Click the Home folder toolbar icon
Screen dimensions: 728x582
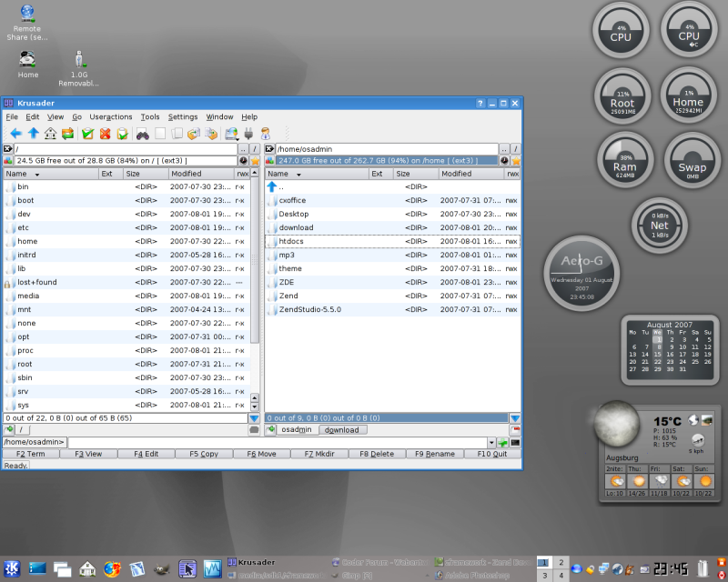[x=50, y=134]
